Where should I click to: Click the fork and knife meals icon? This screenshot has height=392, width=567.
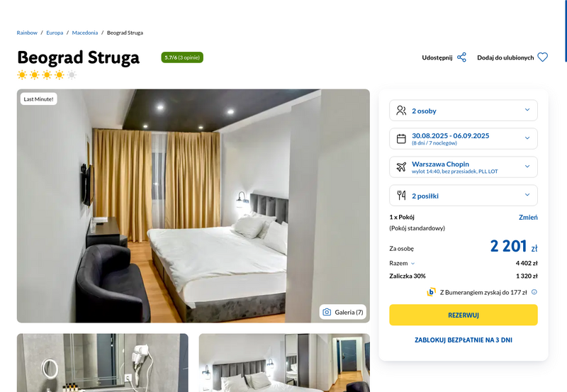coord(401,195)
